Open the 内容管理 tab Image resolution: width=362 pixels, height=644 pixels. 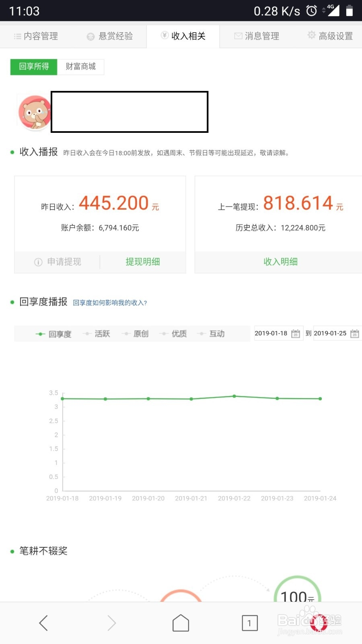coord(36,36)
